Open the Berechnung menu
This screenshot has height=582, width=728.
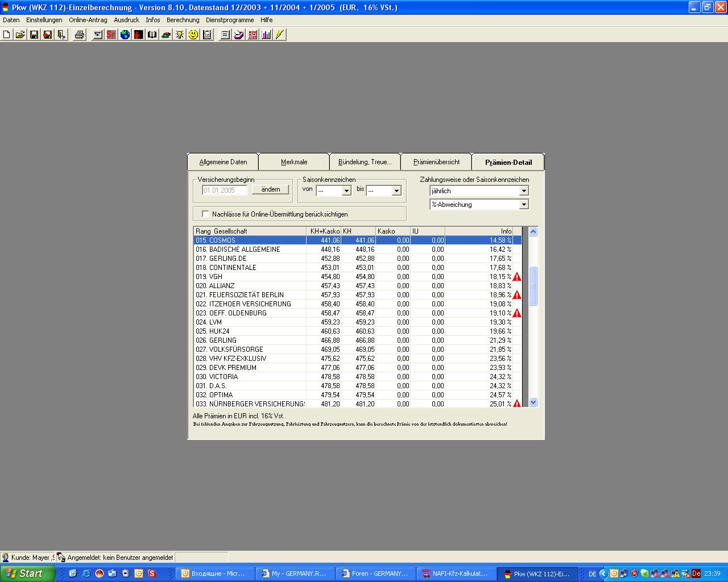(183, 20)
